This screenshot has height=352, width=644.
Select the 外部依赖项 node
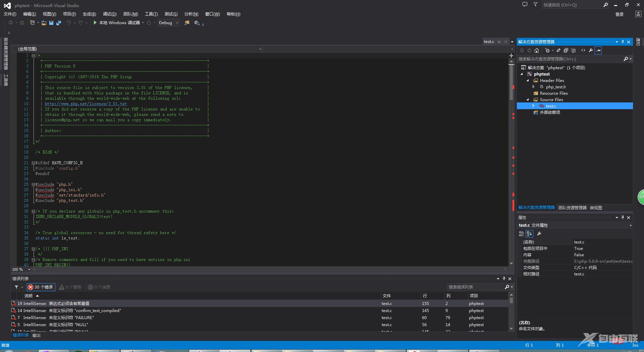click(550, 113)
